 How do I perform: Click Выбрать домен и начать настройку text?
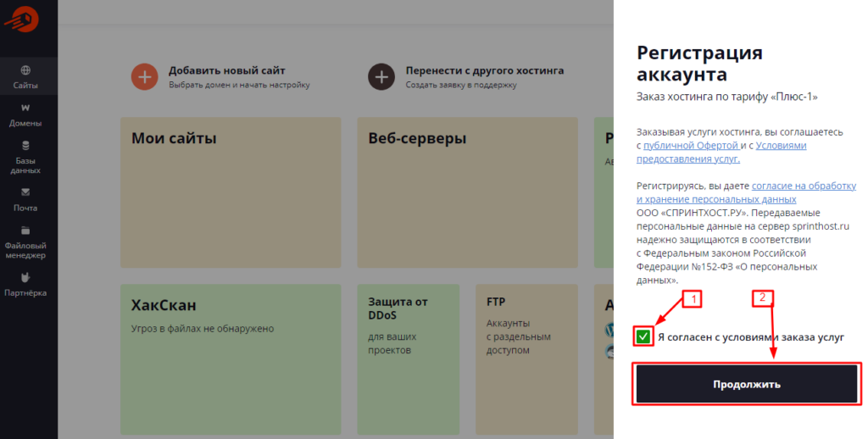tap(239, 86)
